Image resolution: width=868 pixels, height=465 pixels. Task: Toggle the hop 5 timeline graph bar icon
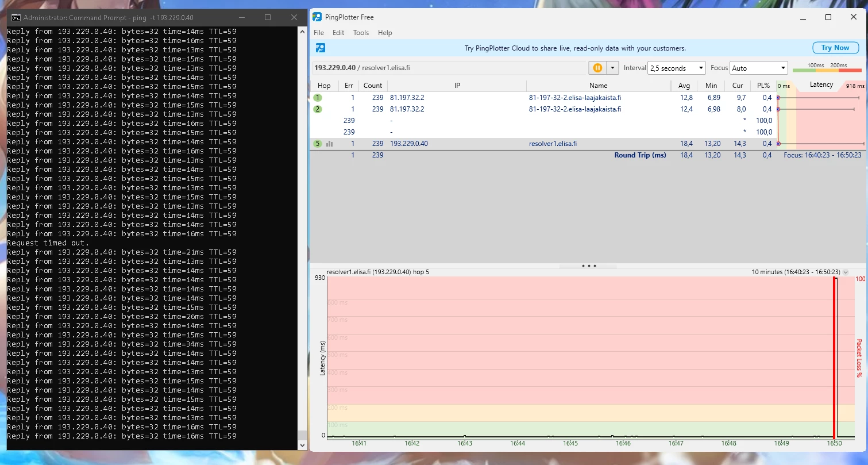(x=330, y=144)
